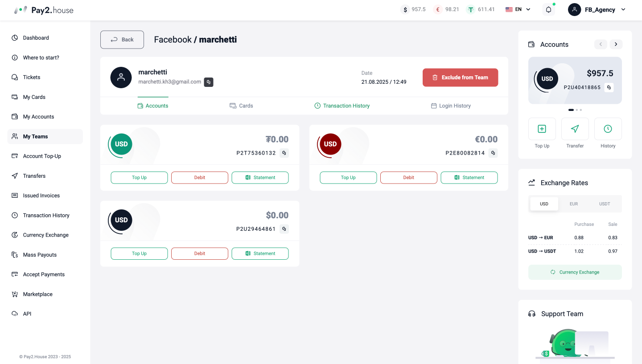Screen dimensions: 642x364
Task: Select EUR in Exchange Rates toggle
Action: coord(574,204)
